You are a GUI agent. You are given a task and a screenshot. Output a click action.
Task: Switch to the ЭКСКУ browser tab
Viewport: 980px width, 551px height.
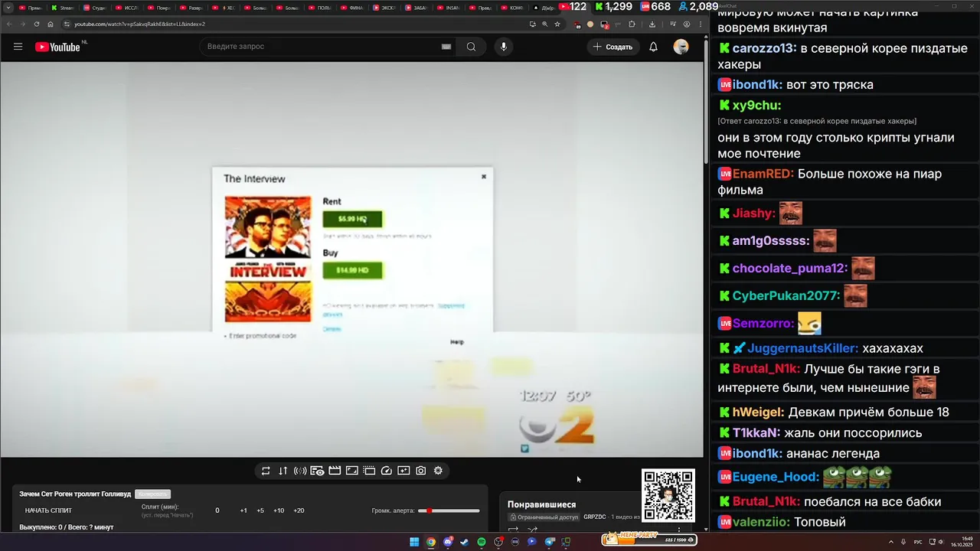(385, 7)
